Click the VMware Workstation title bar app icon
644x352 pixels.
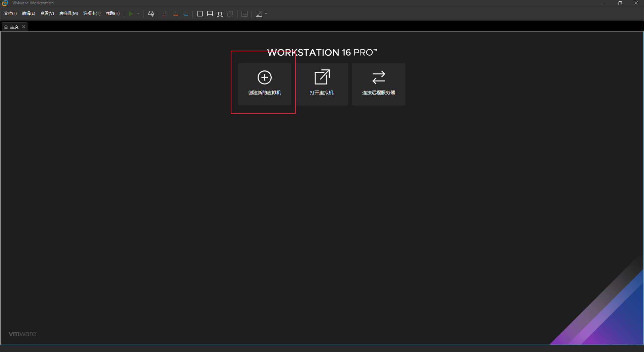pyautogui.click(x=5, y=3)
